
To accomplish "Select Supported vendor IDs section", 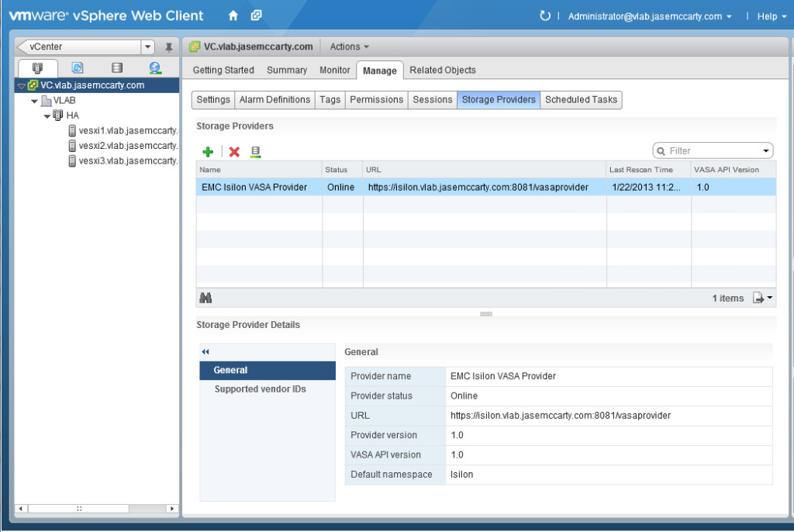I will [260, 389].
